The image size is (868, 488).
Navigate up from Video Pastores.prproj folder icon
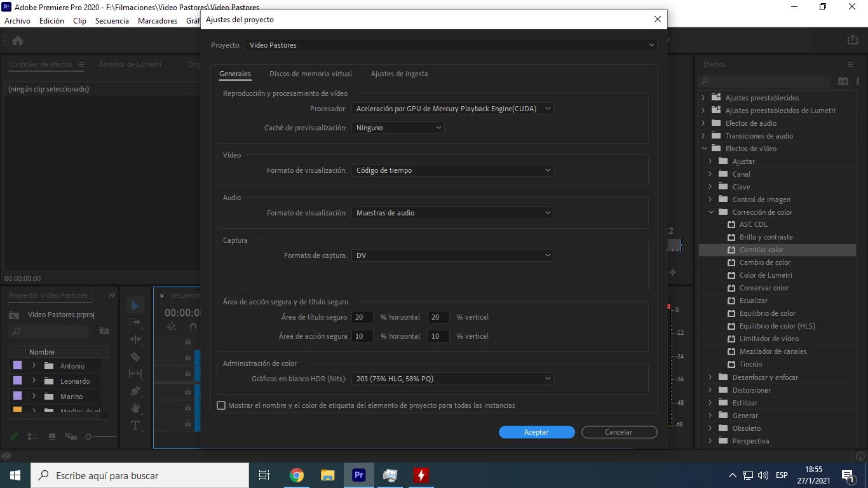coord(13,315)
